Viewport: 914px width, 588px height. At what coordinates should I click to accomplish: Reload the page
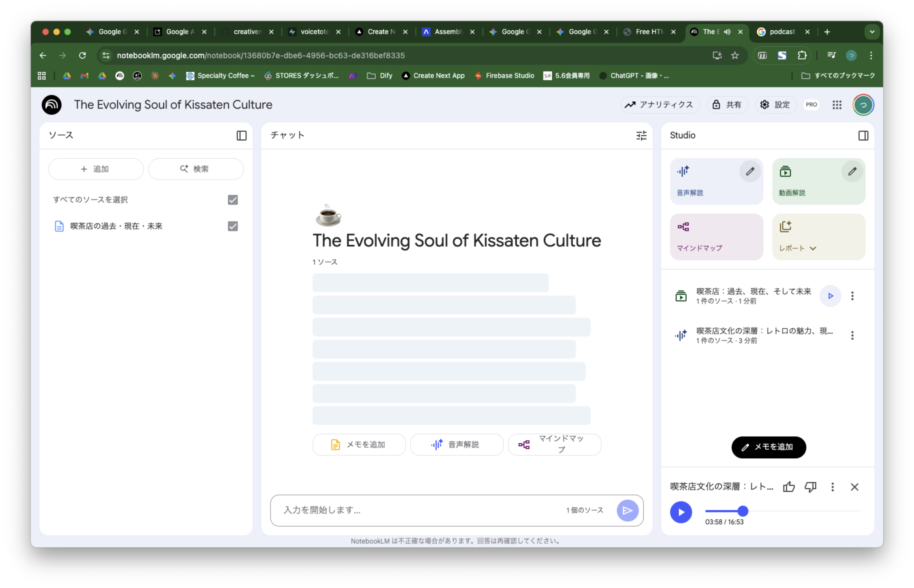(82, 55)
